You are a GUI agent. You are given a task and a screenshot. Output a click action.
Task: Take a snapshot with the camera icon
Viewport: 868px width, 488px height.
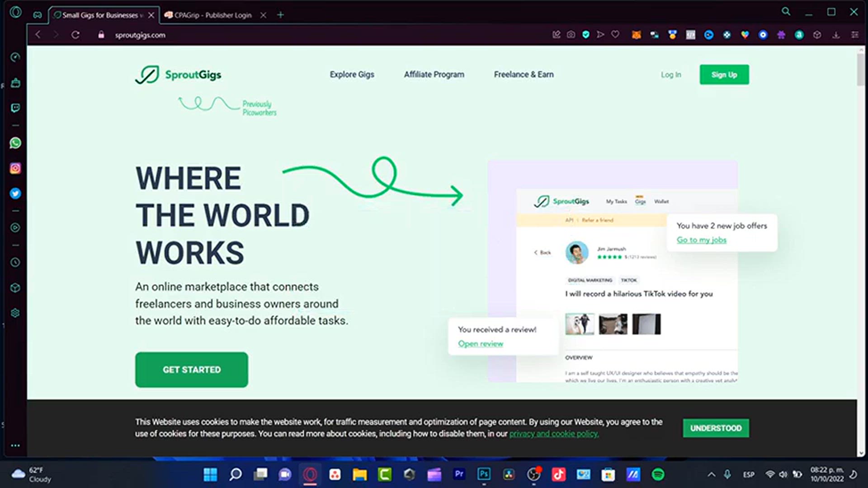pos(571,35)
